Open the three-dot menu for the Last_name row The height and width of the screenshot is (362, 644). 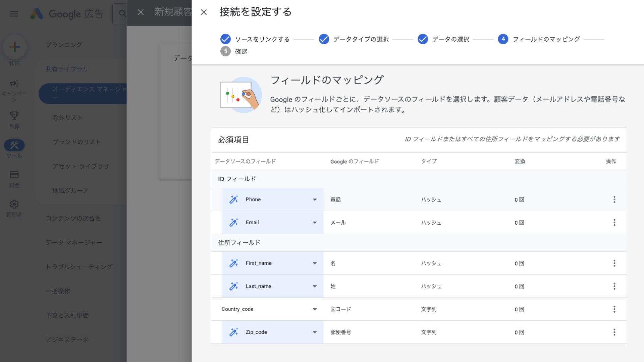click(x=614, y=286)
